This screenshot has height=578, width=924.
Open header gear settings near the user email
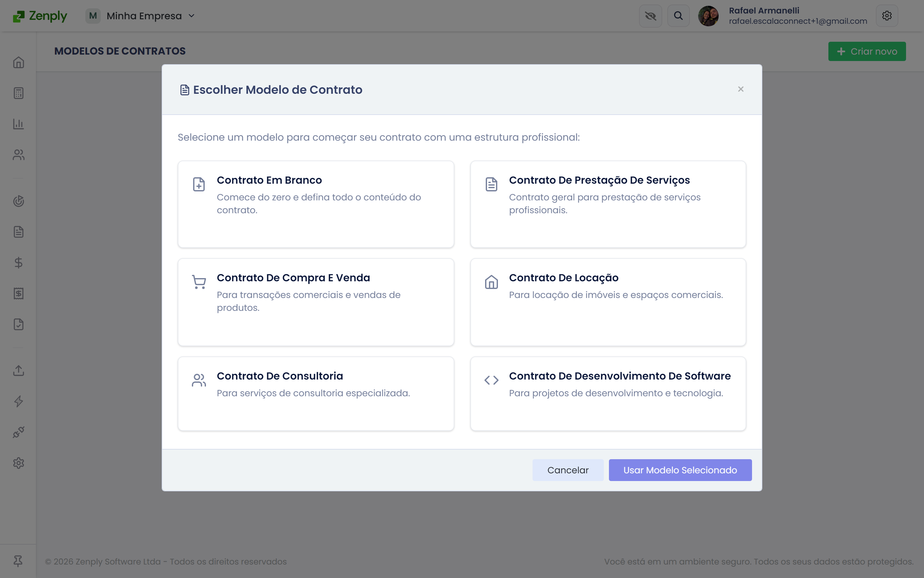[x=886, y=16]
